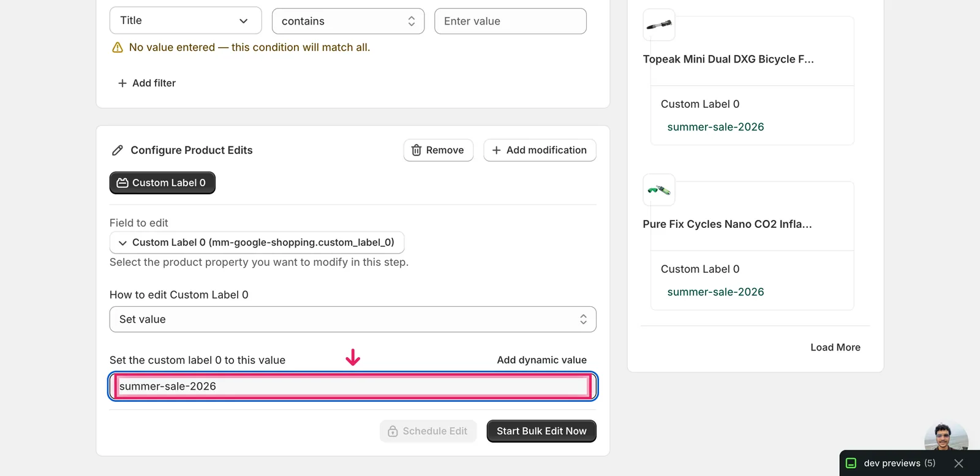Click the No value entered warning text
The height and width of the screenshot is (476, 980).
249,47
